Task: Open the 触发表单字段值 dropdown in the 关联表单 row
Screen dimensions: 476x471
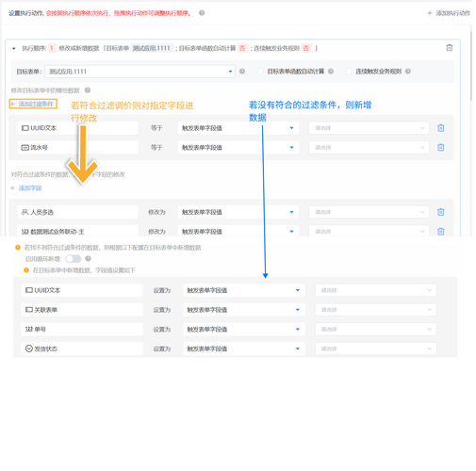Action: tap(244, 310)
